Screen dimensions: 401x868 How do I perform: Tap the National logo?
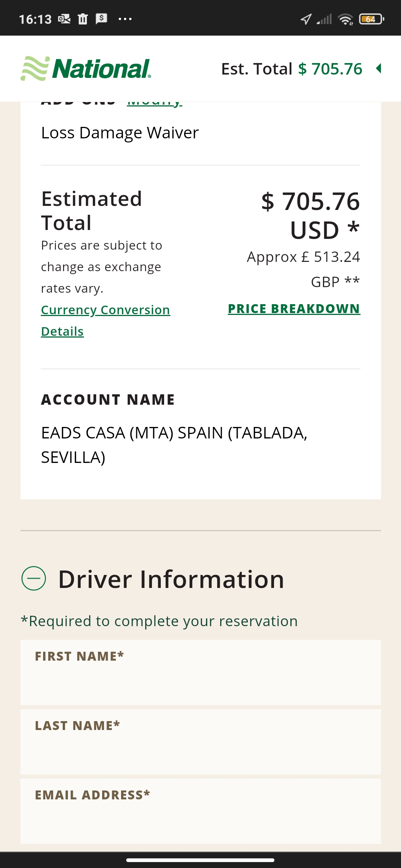pos(86,69)
